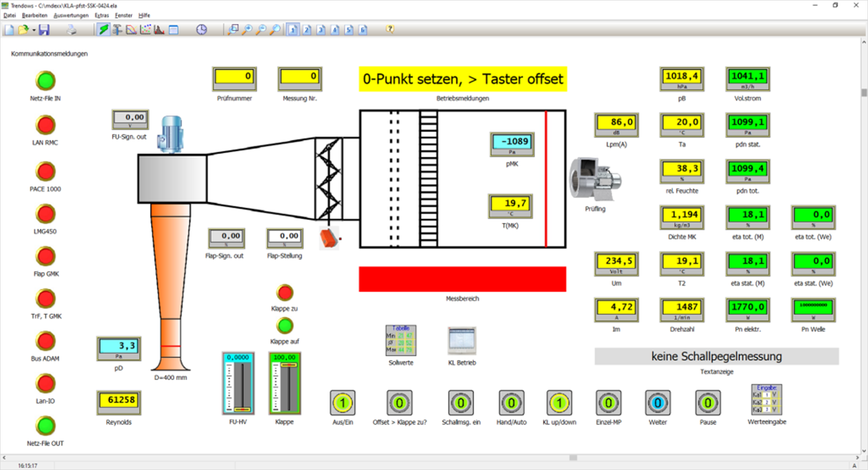868x470 pixels.
Task: Switch to page 3 toolbar icon
Action: [321, 30]
